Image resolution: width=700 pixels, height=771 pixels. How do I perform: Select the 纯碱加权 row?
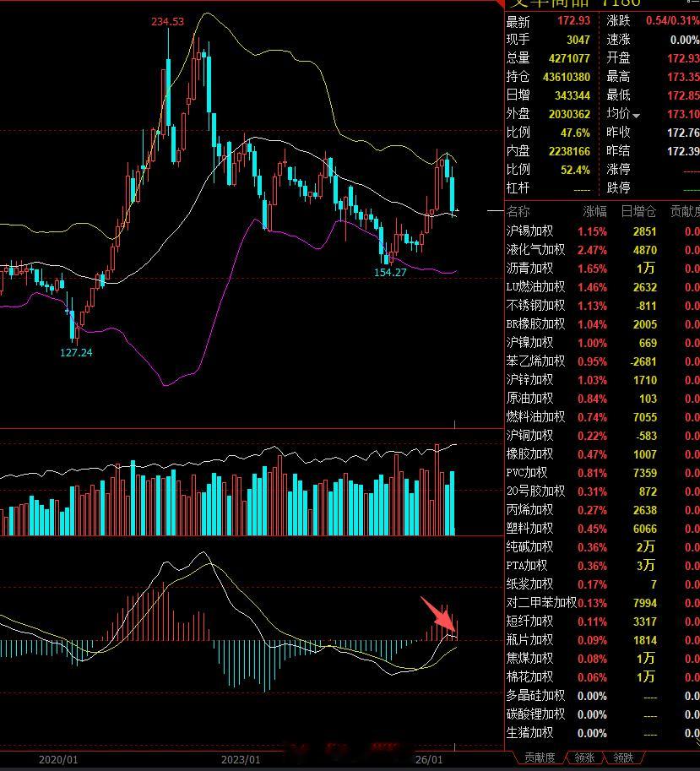tap(603, 547)
